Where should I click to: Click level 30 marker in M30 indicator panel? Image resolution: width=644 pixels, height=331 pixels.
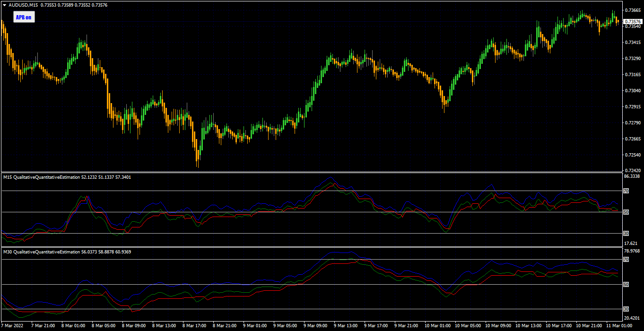(626, 309)
